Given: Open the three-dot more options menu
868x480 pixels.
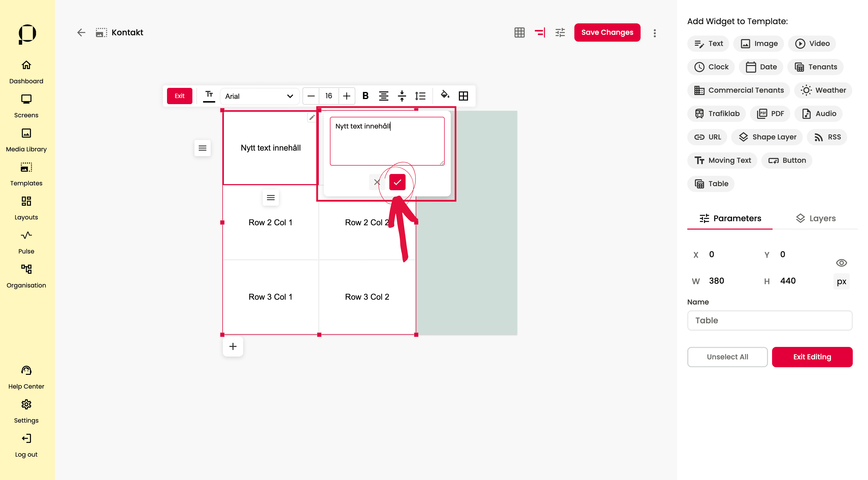Looking at the screenshot, I should 654,33.
